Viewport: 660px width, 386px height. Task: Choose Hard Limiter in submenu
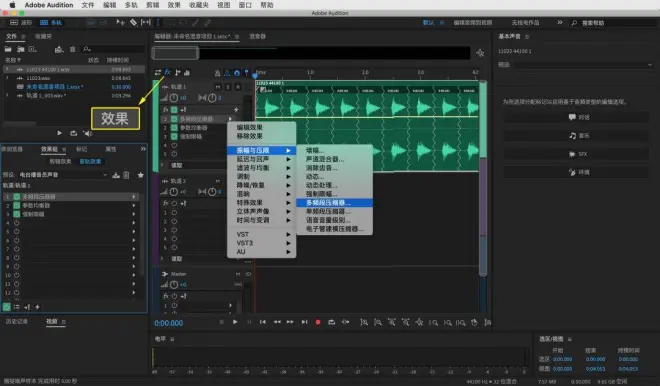tap(334, 194)
